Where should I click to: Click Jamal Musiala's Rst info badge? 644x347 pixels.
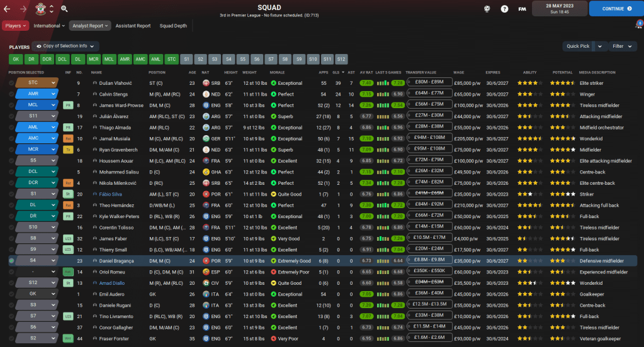click(69, 138)
